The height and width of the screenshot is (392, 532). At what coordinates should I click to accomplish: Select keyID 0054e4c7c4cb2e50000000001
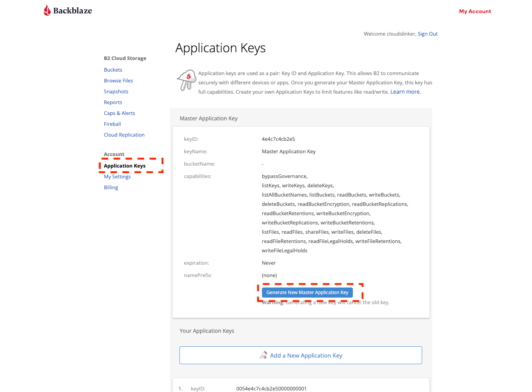(x=272, y=389)
